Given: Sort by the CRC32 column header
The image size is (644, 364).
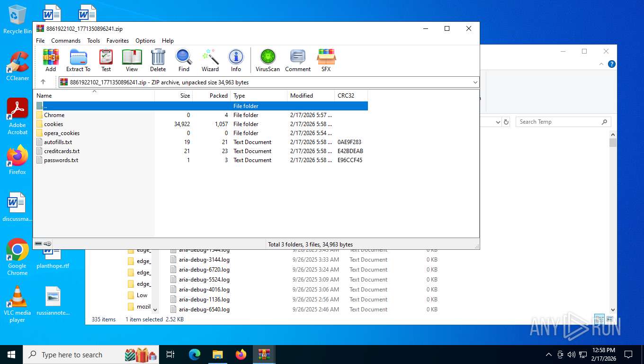Looking at the screenshot, I should click(x=351, y=96).
